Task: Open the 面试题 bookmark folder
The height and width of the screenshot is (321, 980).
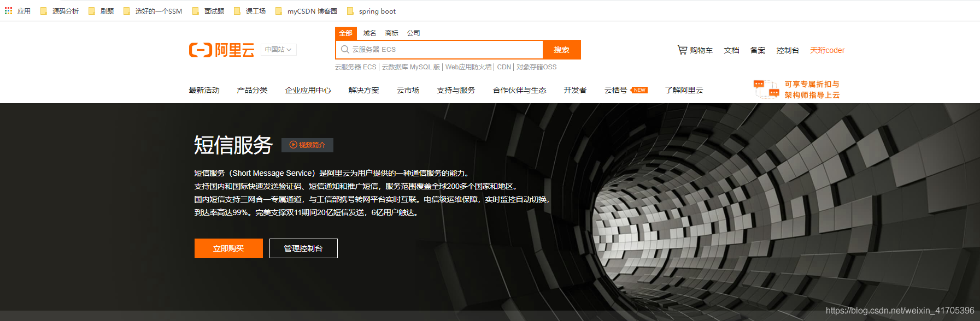Action: click(208, 11)
